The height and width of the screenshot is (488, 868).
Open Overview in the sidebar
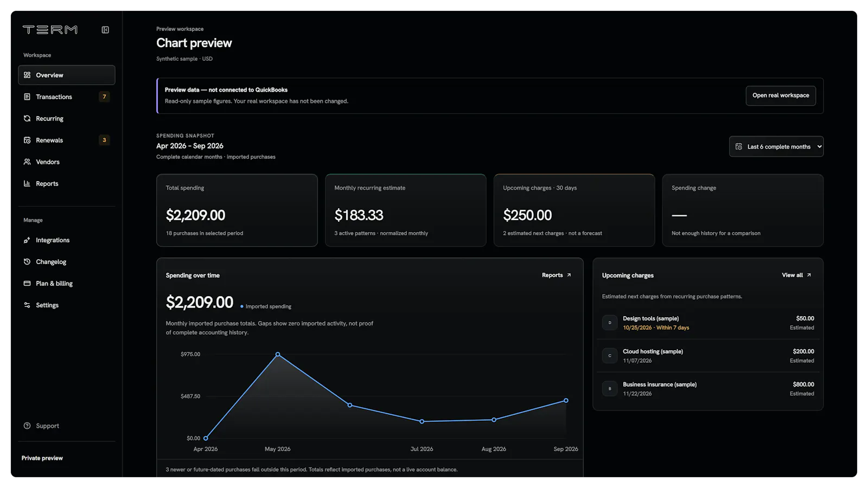click(67, 75)
